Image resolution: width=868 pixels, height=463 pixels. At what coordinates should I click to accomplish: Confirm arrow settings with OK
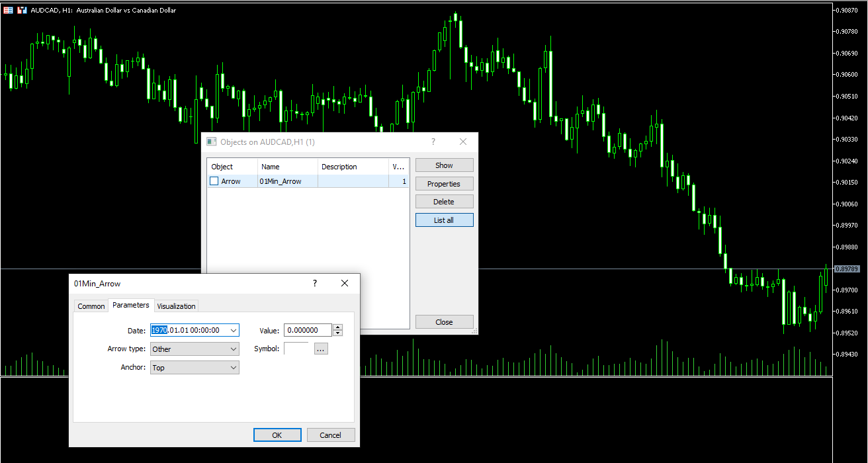coord(277,435)
